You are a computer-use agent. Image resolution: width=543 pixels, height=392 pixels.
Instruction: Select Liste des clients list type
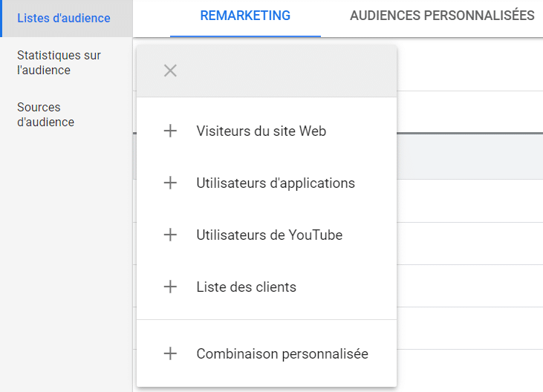click(x=246, y=287)
